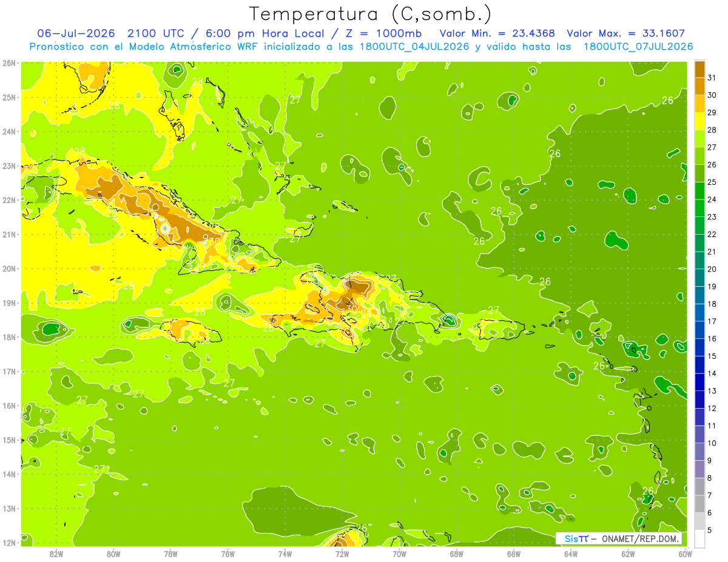The height and width of the screenshot is (562, 728).
Task: Click the "66W" longitude axis label
Action: click(x=514, y=554)
